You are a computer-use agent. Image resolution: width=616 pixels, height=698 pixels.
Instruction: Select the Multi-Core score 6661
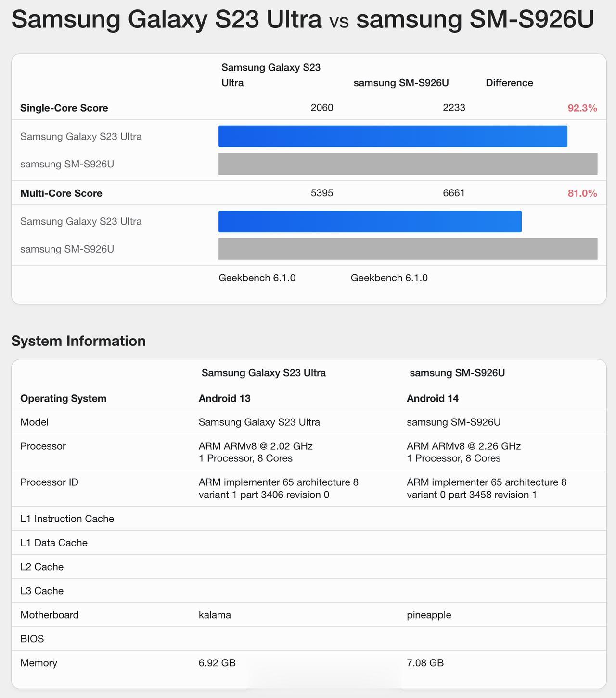coord(454,193)
